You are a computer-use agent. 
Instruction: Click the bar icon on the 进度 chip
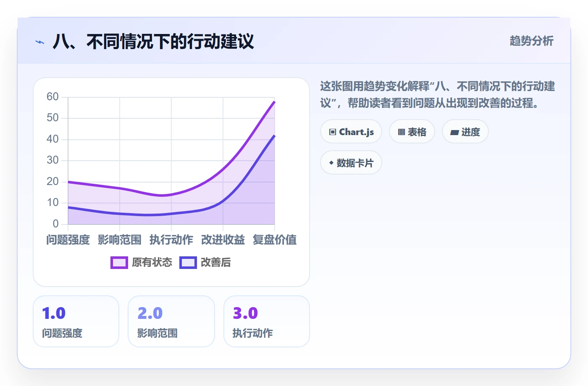pos(454,133)
